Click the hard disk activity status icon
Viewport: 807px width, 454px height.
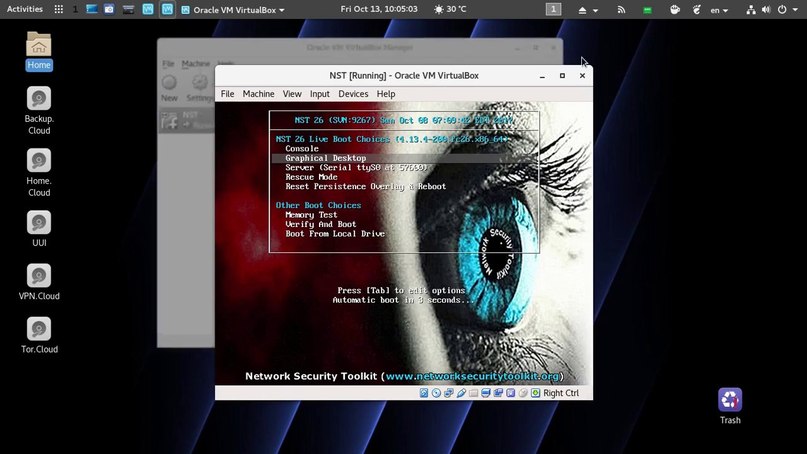click(x=424, y=393)
